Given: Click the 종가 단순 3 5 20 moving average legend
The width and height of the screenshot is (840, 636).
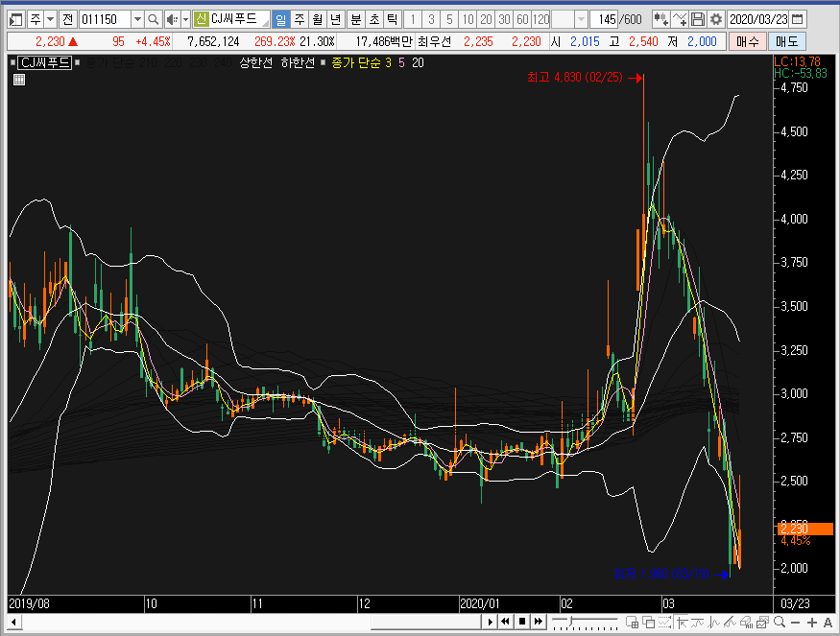Looking at the screenshot, I should (x=377, y=62).
